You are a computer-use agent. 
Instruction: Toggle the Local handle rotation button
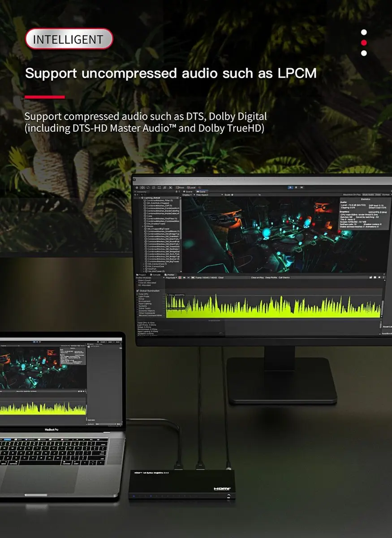[x=191, y=187]
